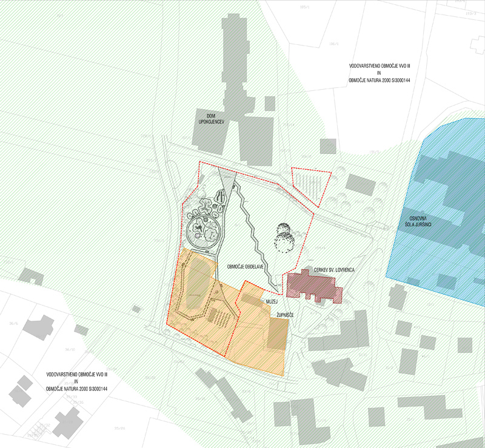Screen dimensions: 485x448
Task: Select the gray triangle atop the zigzag path
Action: (x=227, y=178)
